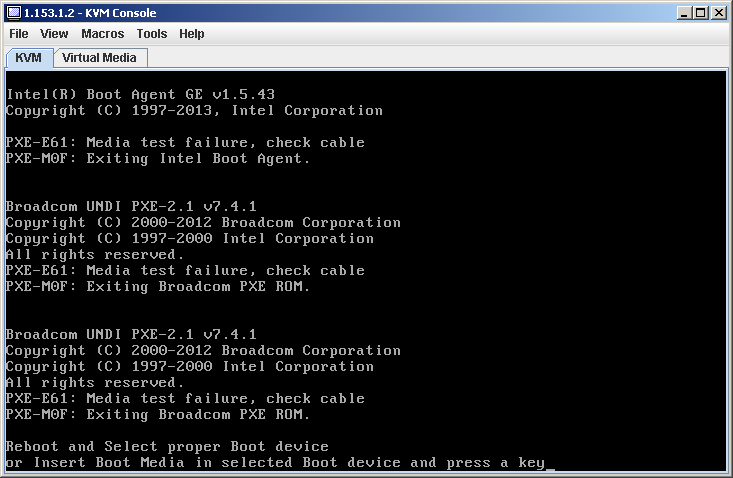Open the Help menu
This screenshot has height=478, width=733.
192,34
